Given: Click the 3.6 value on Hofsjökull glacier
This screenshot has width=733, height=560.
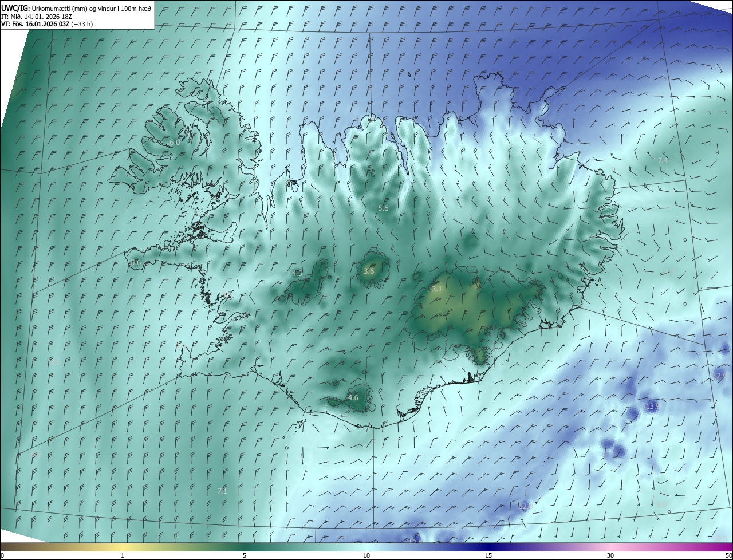Looking at the screenshot, I should click(x=369, y=271).
